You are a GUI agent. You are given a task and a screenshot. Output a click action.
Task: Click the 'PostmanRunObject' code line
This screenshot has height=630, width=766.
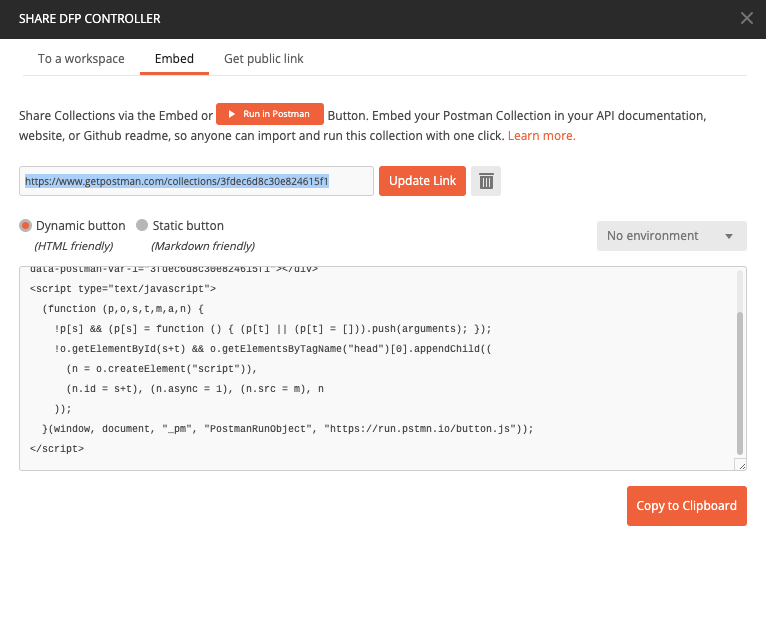pyautogui.click(x=288, y=429)
